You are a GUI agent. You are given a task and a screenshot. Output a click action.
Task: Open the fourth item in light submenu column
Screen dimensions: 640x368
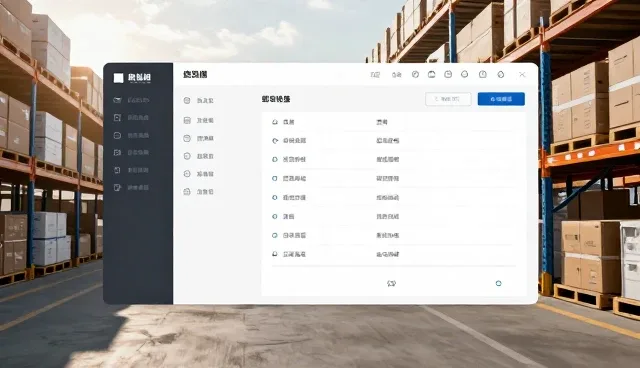click(x=199, y=156)
